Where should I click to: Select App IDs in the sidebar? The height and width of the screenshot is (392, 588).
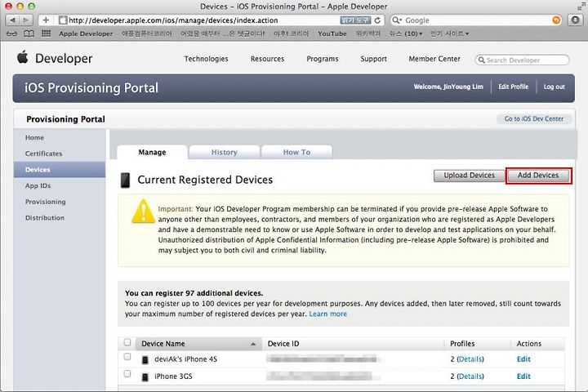pyautogui.click(x=38, y=185)
